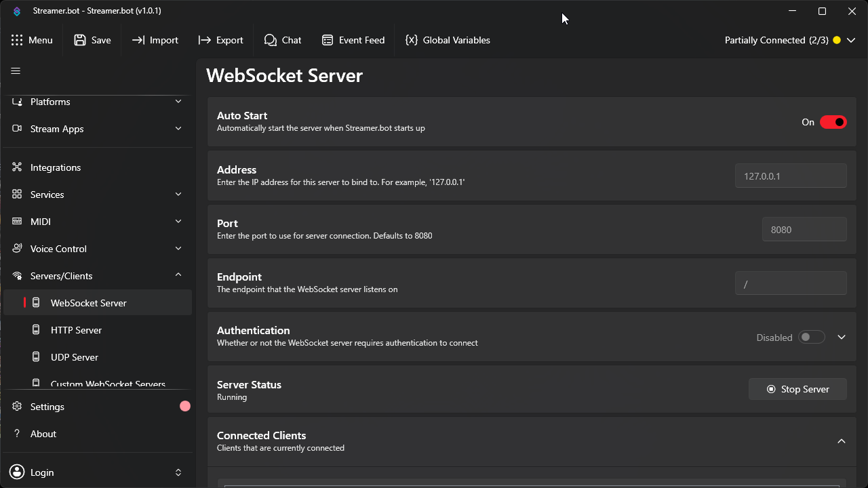Collapse the sidebar using the hamburger icon
This screenshot has width=868, height=488.
(x=15, y=70)
